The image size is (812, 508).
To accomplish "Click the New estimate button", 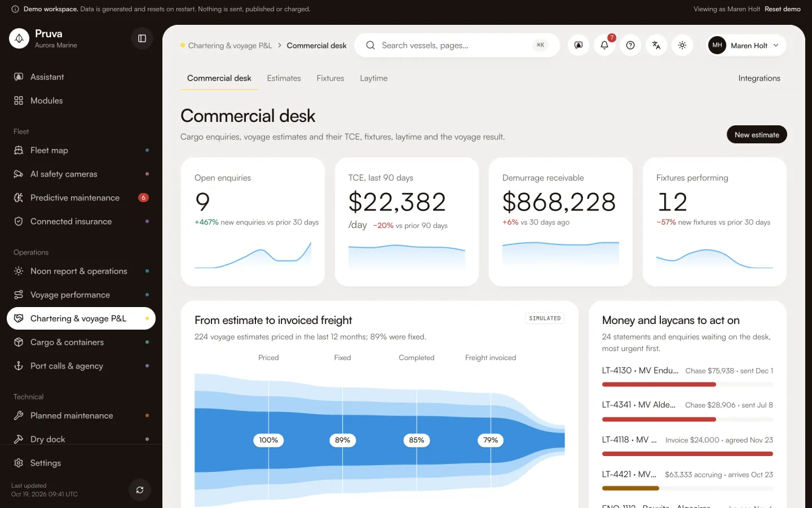I will (x=757, y=134).
